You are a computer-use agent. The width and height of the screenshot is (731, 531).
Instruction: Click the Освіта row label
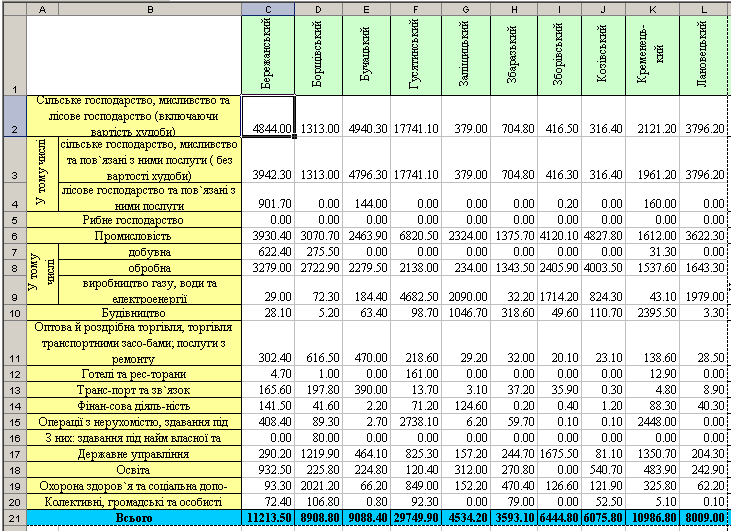[134, 470]
